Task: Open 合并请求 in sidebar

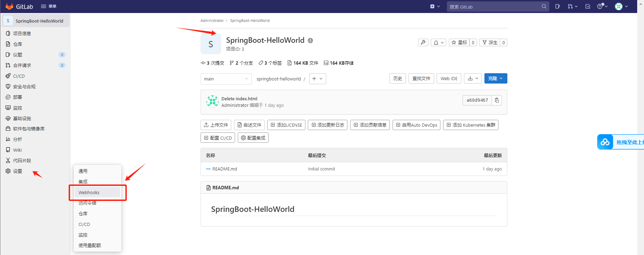Action: (x=36, y=65)
